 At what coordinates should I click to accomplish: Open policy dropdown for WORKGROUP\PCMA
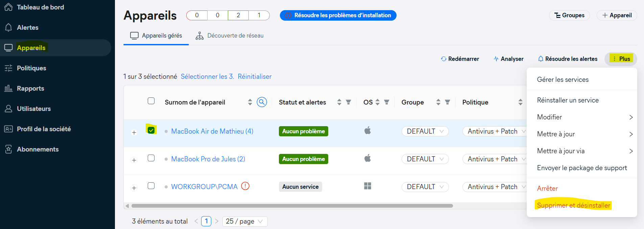[x=495, y=187]
